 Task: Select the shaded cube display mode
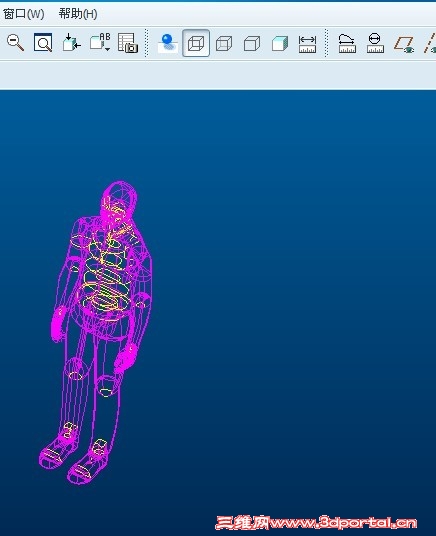(280, 43)
